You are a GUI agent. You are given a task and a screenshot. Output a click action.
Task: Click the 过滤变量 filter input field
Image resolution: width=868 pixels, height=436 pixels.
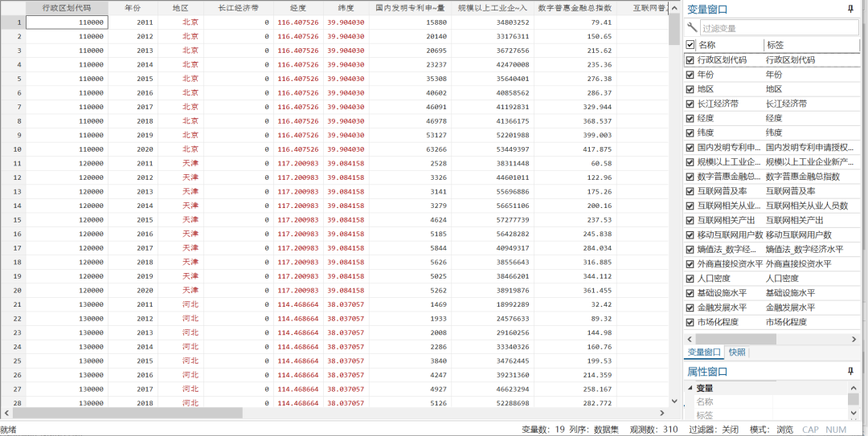pyautogui.click(x=779, y=27)
